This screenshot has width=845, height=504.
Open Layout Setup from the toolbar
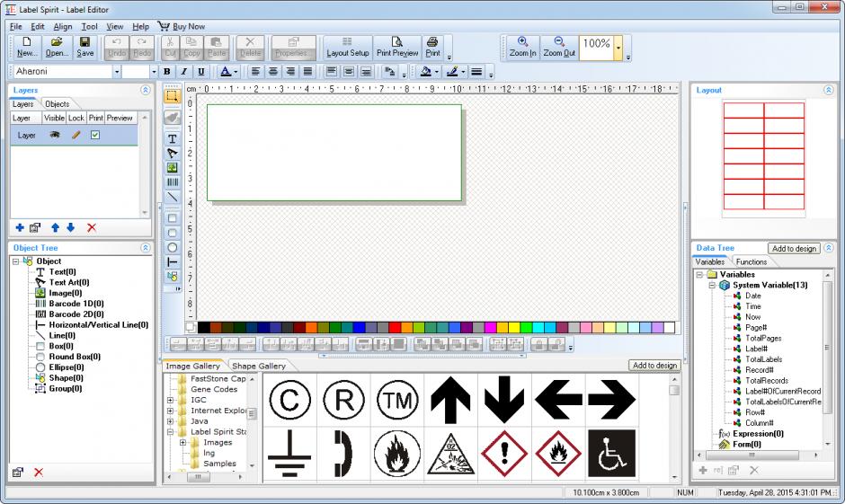click(348, 48)
